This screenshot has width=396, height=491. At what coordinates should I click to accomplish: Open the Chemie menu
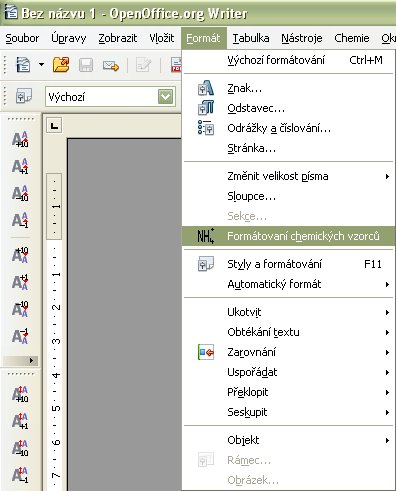352,38
